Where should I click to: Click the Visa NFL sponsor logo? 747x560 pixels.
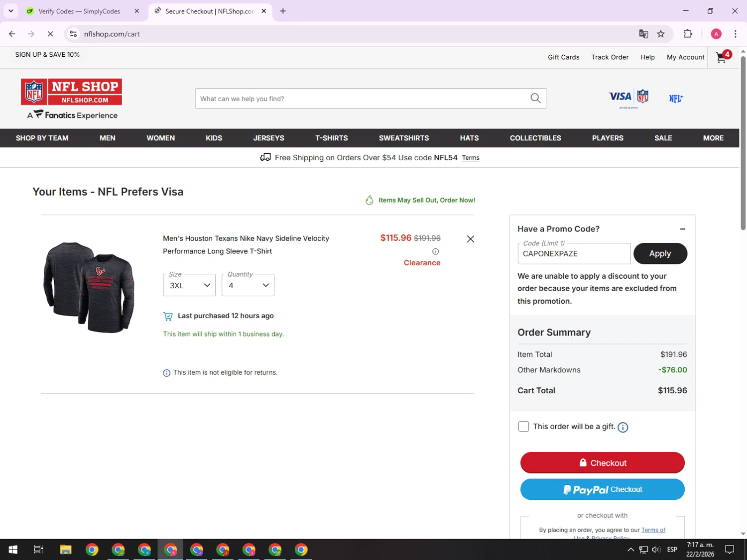coord(628,98)
